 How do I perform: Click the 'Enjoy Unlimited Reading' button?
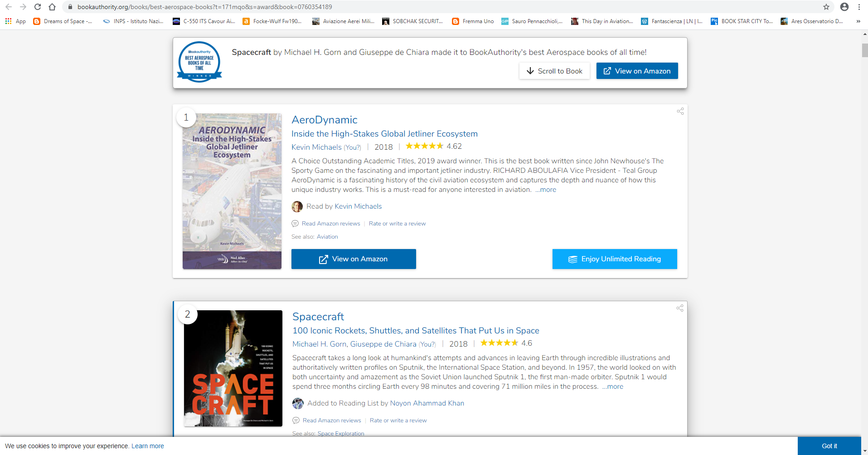click(614, 259)
